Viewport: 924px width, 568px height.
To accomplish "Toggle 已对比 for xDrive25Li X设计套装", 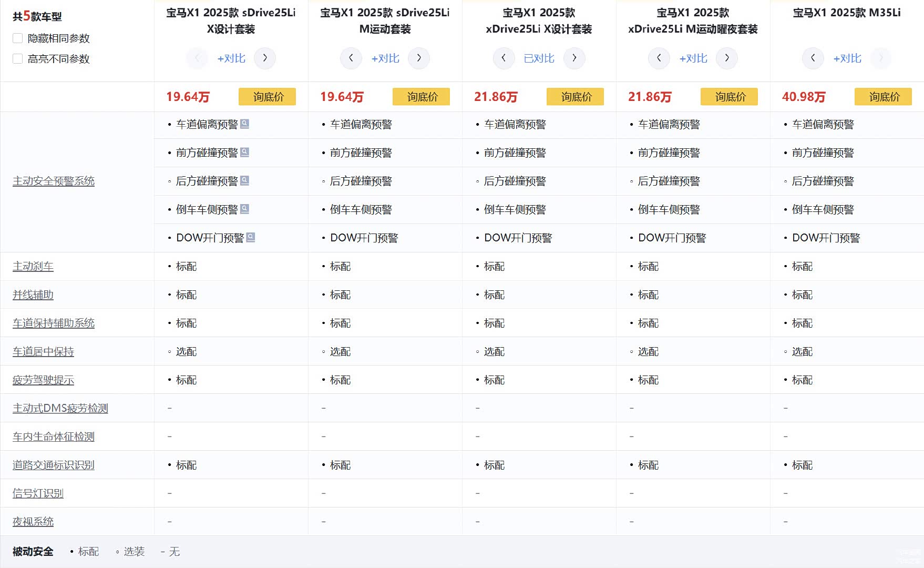I will coord(539,58).
